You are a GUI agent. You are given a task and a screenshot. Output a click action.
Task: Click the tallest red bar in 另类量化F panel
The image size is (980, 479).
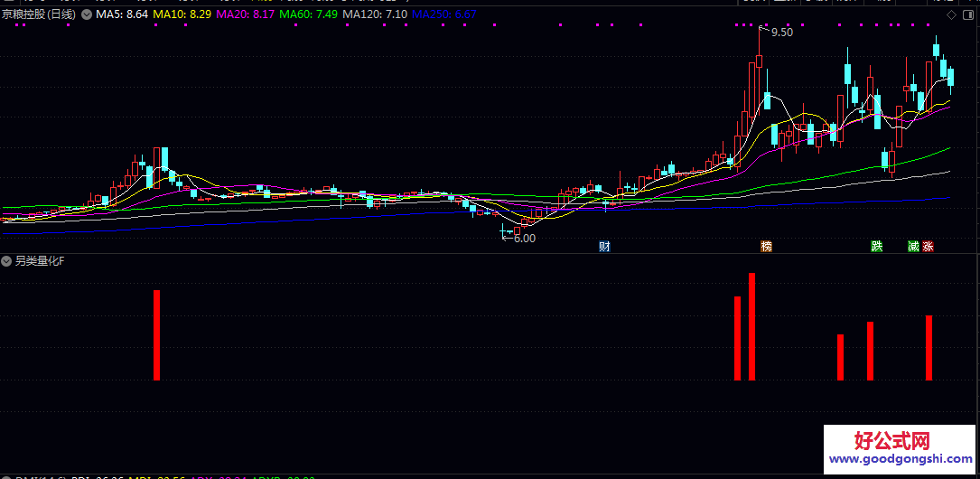click(x=751, y=326)
